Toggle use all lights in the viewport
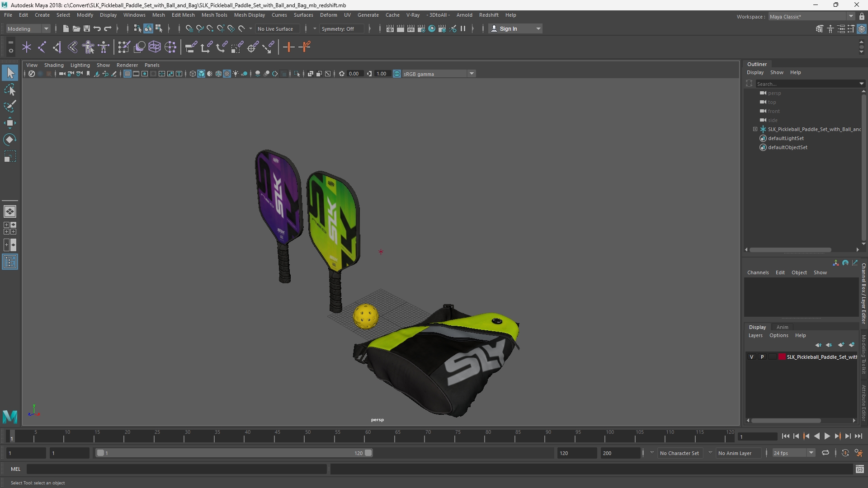868x488 pixels. [236, 74]
